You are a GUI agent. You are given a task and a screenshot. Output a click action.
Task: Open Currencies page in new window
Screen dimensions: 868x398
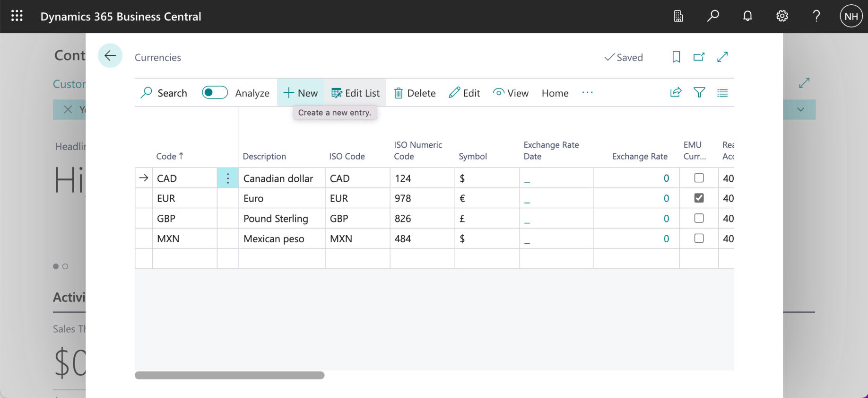699,57
